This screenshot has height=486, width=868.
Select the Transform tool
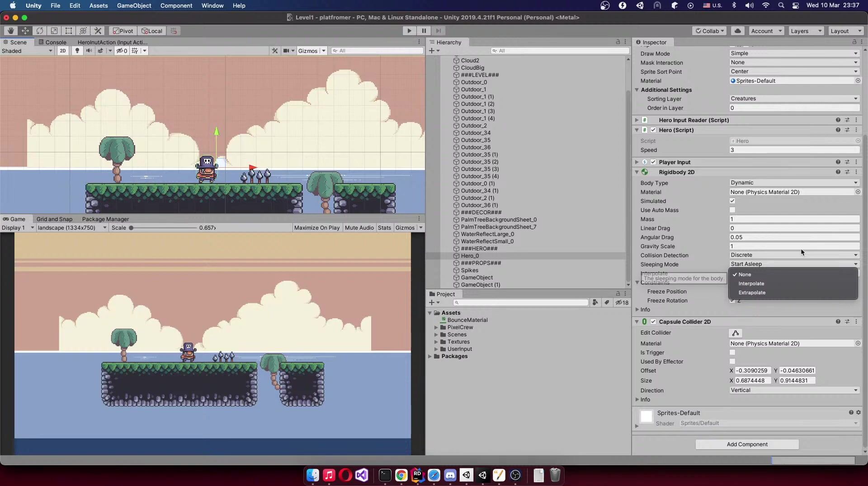(x=83, y=31)
